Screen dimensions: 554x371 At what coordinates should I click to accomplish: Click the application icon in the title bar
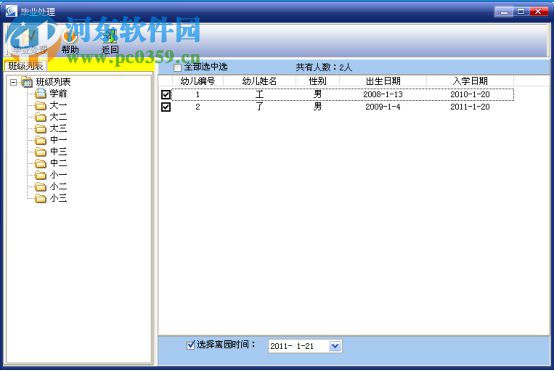11,11
